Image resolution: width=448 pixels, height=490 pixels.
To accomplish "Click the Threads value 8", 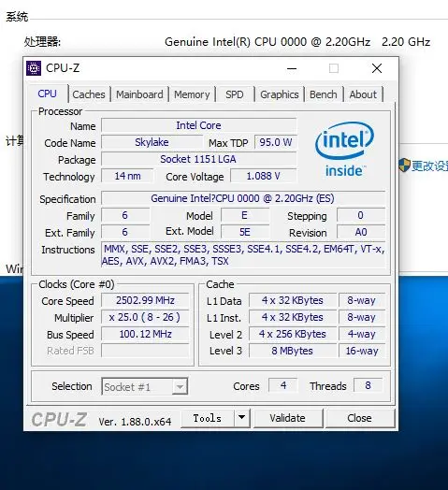I will tap(368, 385).
